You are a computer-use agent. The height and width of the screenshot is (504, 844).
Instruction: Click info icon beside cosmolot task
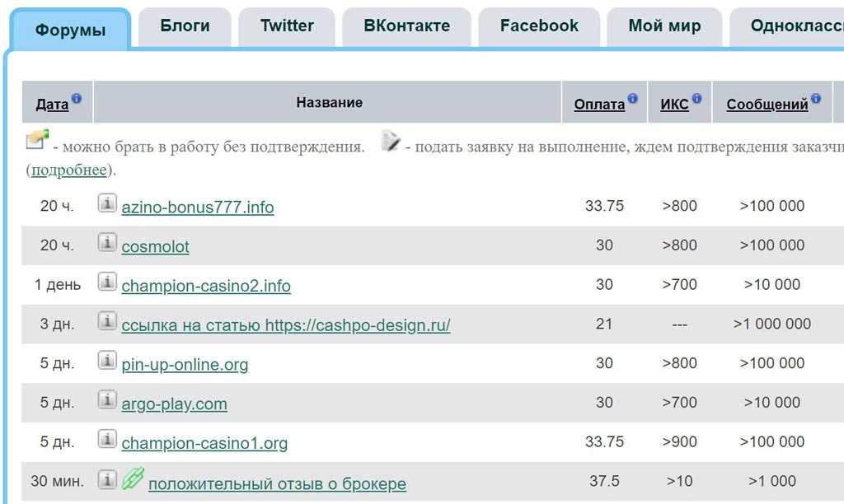pyautogui.click(x=107, y=243)
